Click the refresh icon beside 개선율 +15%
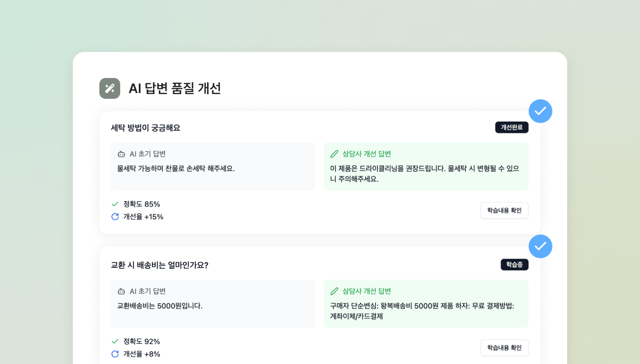640x364 pixels. (116, 217)
